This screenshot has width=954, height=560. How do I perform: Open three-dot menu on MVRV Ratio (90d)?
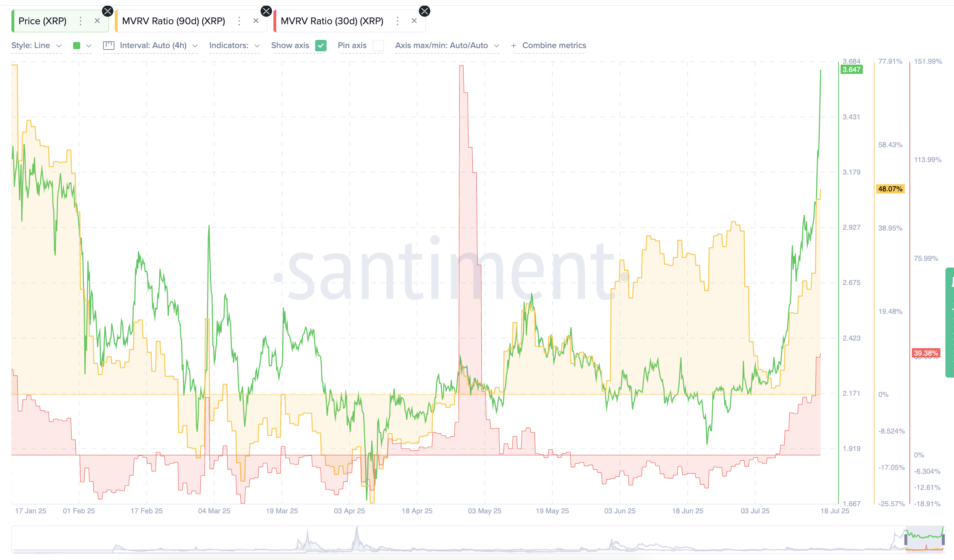pos(239,21)
